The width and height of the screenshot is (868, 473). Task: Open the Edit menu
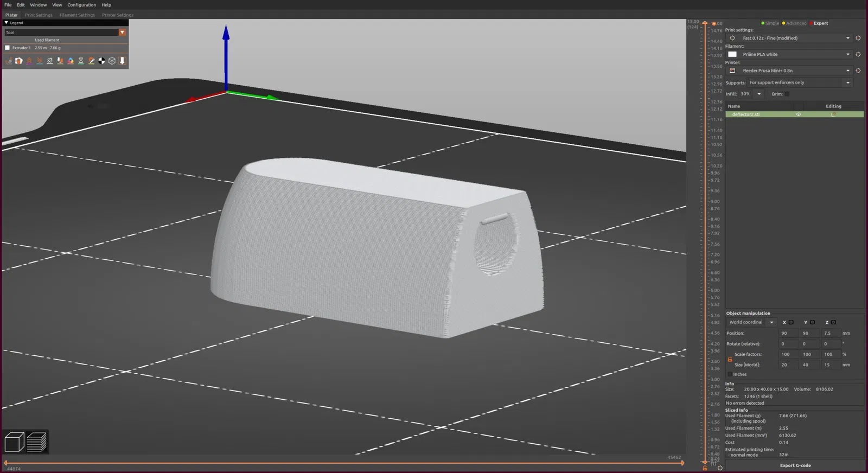[x=21, y=5]
